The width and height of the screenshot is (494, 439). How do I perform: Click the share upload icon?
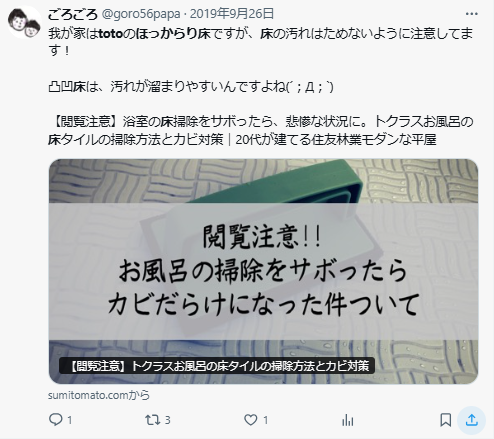pos(471,420)
